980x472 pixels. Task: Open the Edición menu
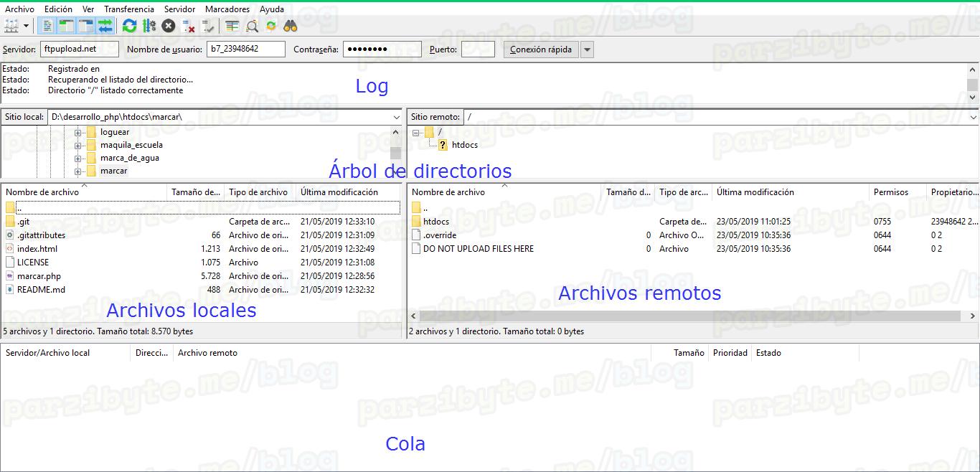pos(58,9)
